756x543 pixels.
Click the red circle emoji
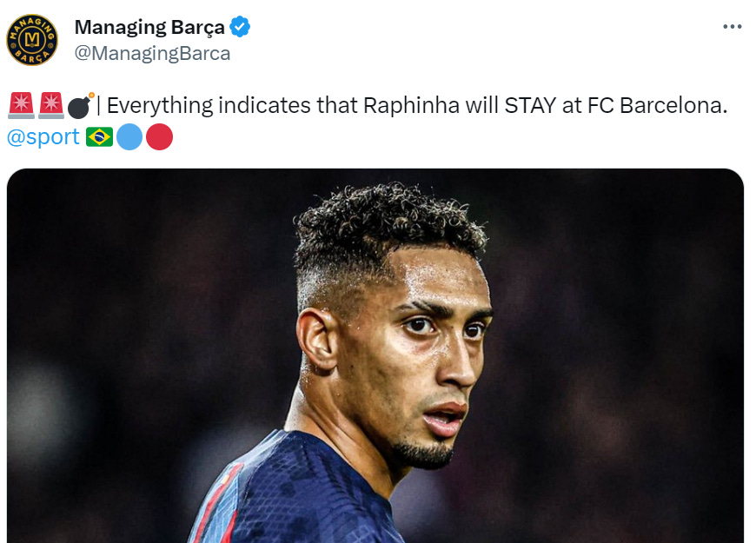click(x=159, y=137)
